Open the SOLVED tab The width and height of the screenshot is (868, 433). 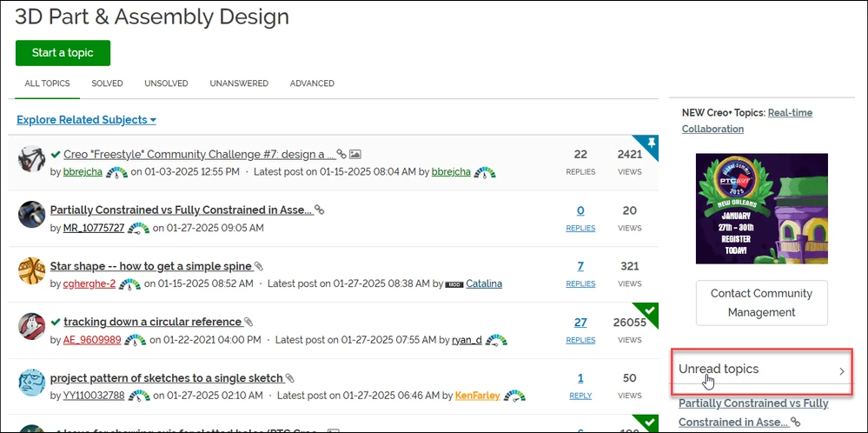[x=108, y=83]
